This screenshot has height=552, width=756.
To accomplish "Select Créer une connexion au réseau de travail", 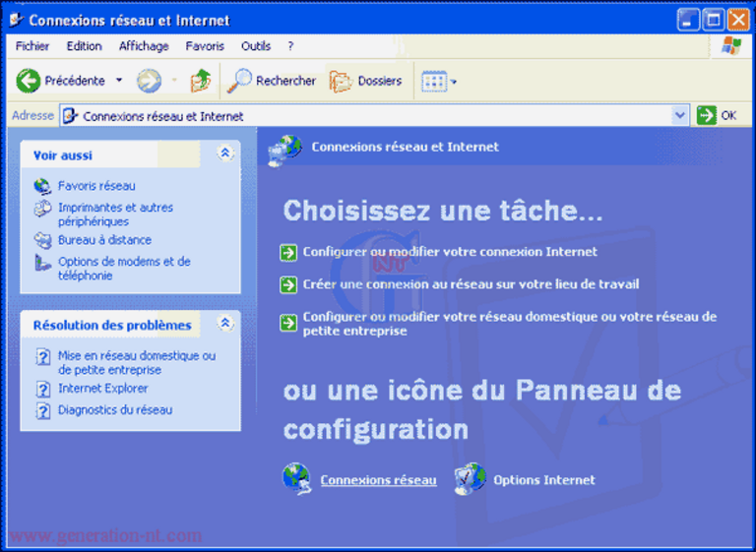I will 472,284.
